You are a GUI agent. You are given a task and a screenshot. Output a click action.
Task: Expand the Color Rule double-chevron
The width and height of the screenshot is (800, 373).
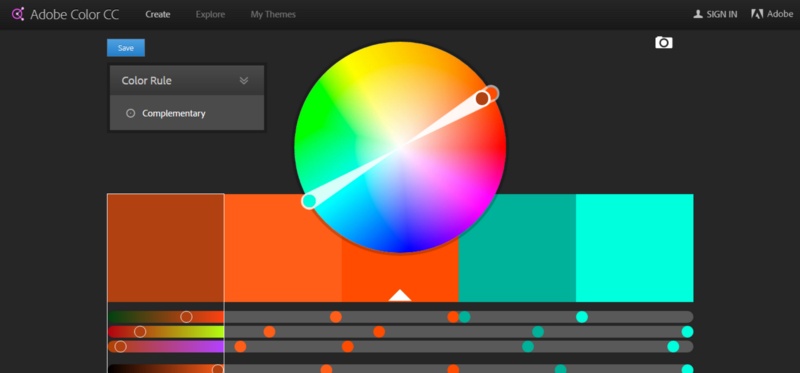pos(244,81)
